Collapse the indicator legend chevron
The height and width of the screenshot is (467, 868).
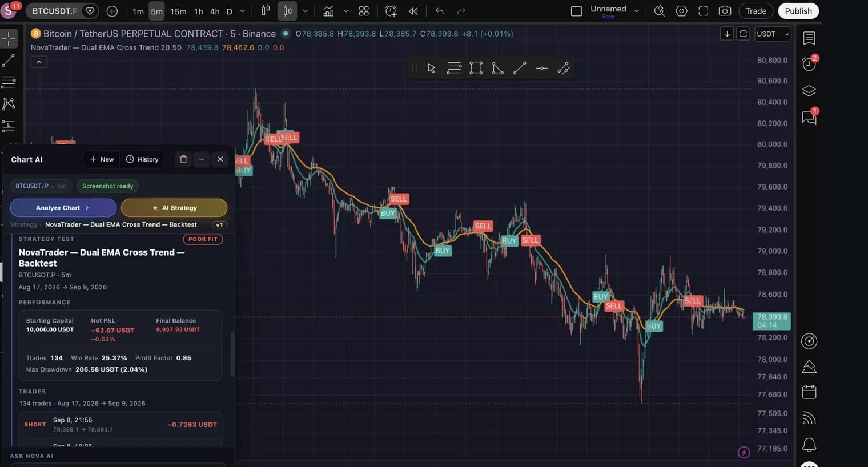[x=39, y=62]
